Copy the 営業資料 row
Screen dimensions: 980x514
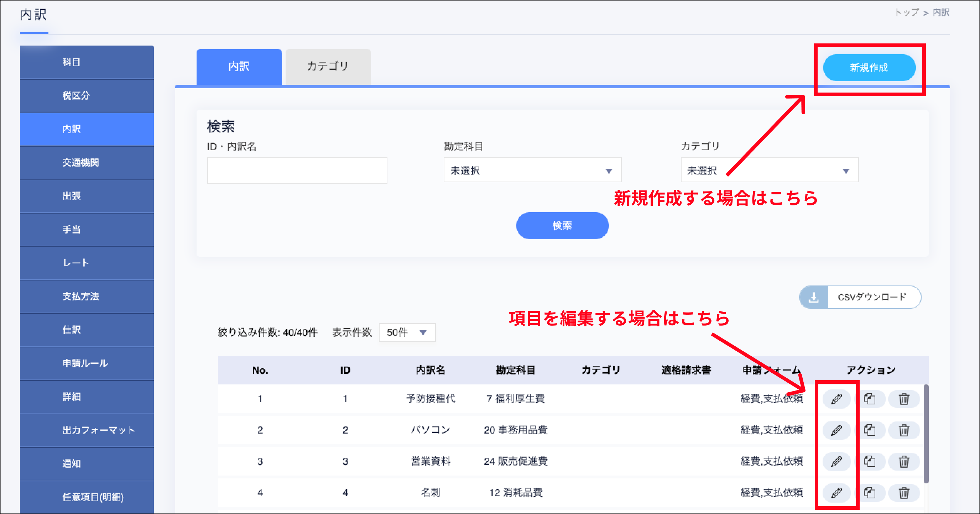pyautogui.click(x=870, y=462)
